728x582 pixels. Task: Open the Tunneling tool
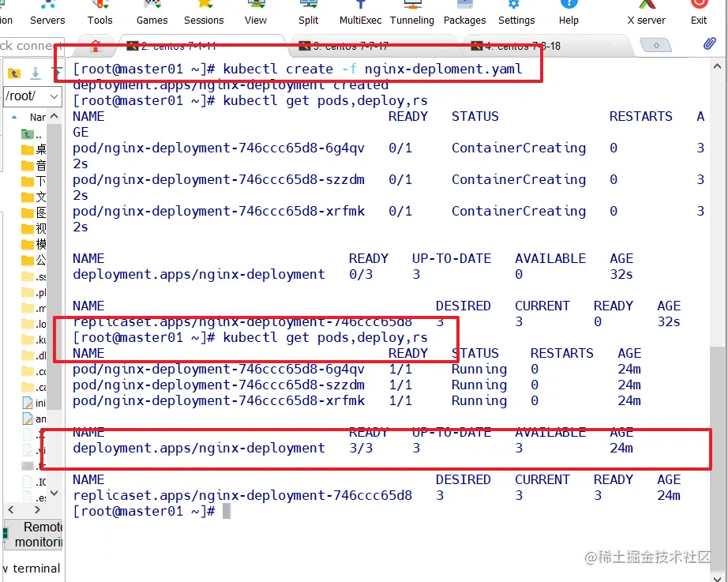click(x=412, y=13)
